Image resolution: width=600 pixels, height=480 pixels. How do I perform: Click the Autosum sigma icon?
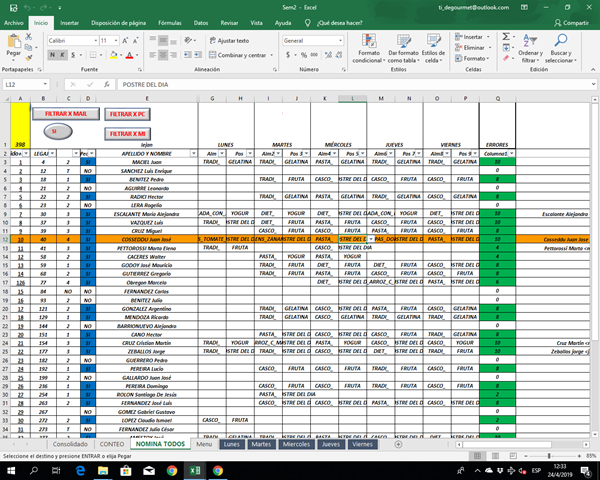tap(506, 37)
